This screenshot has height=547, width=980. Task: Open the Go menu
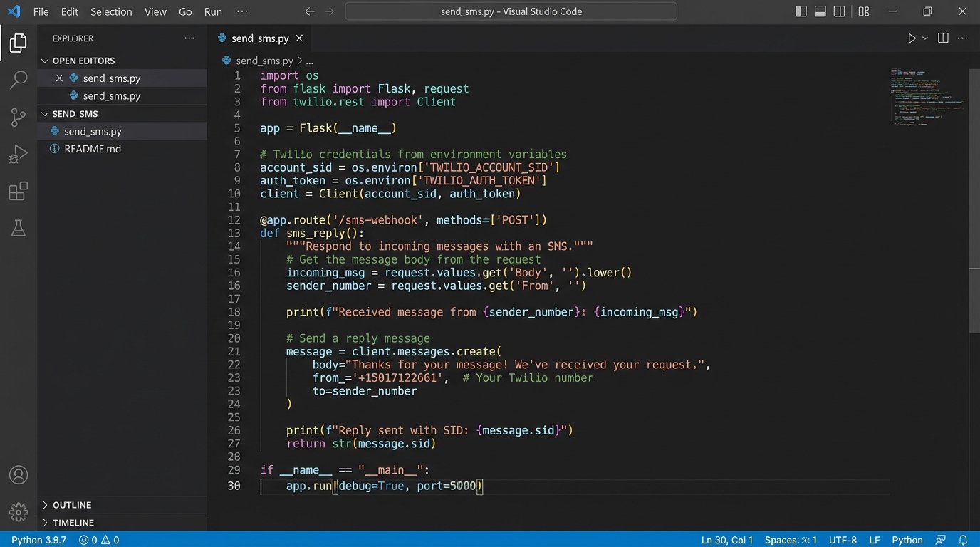[185, 11]
